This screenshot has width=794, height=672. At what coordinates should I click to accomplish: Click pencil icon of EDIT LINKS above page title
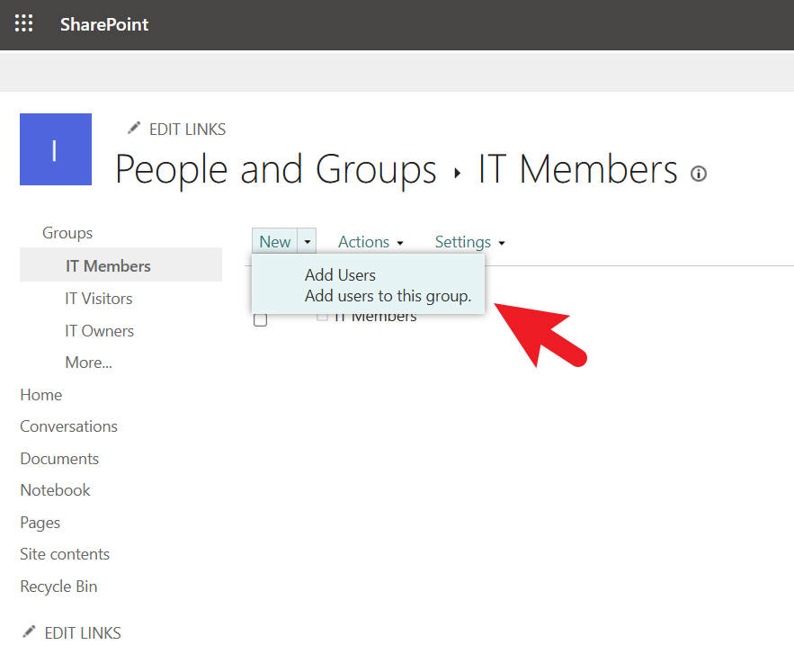(134, 129)
